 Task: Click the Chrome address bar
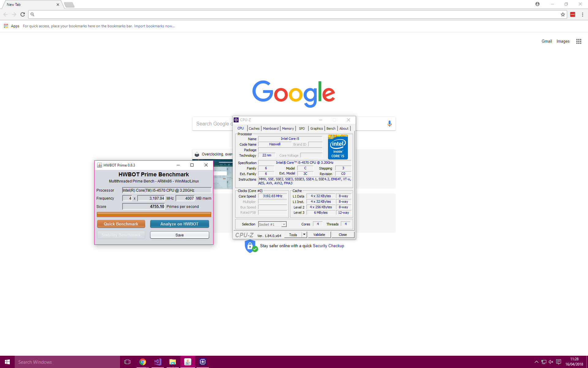(x=297, y=14)
